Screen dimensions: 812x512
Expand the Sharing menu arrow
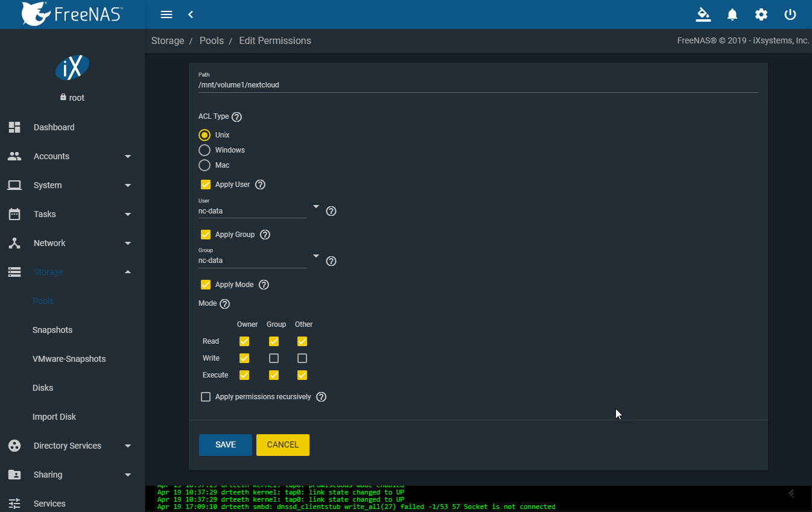[x=128, y=475]
